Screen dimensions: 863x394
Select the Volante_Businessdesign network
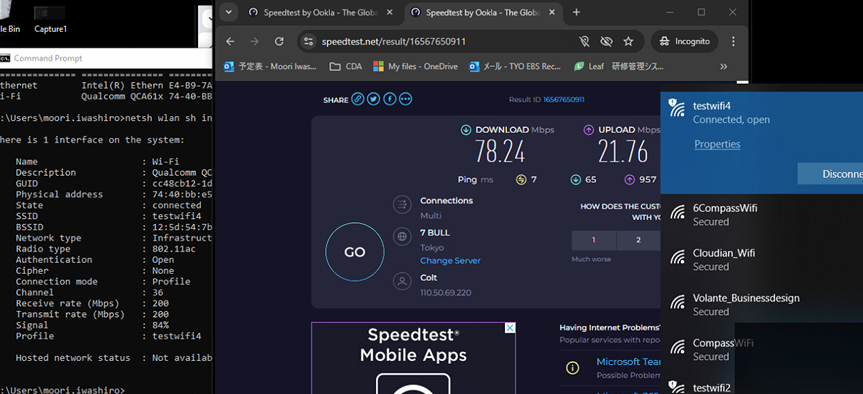(762, 305)
